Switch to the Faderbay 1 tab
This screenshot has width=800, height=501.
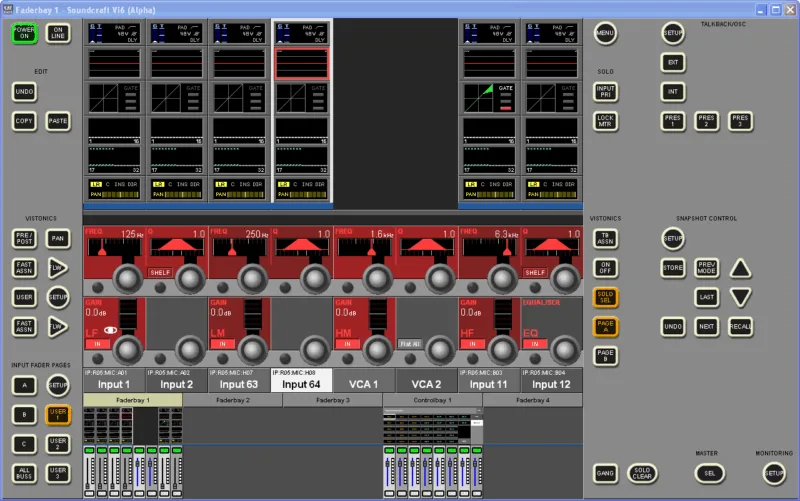pyautogui.click(x=133, y=400)
